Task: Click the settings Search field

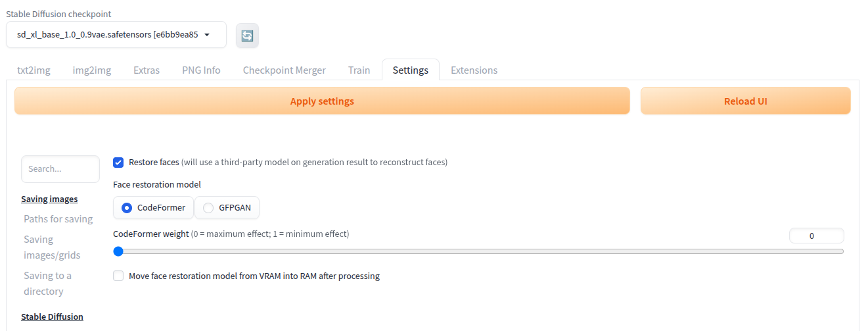Action: click(60, 169)
